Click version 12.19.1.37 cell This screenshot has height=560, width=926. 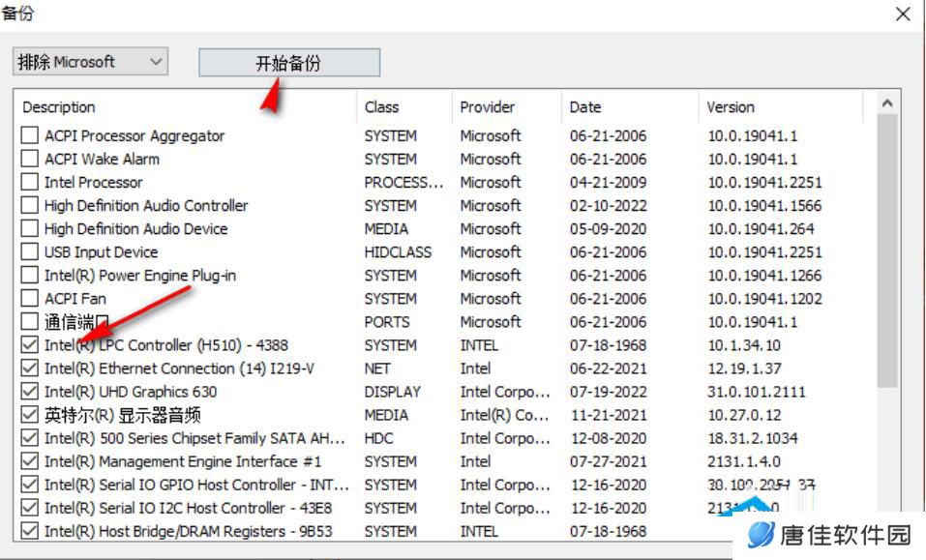(x=744, y=368)
